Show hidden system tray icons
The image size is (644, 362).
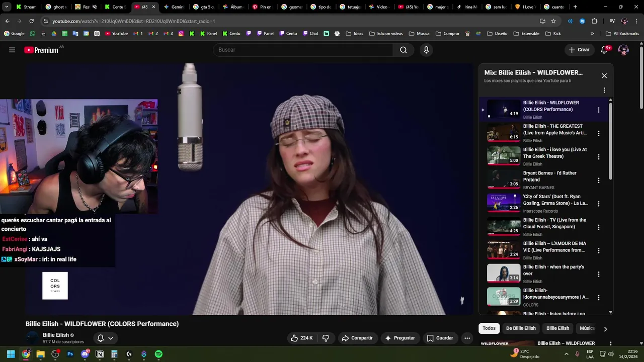567,354
